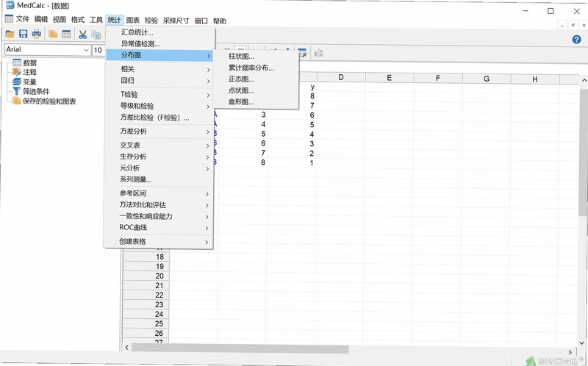Open the 窗口 menu
The width and height of the screenshot is (588, 366).
[x=201, y=21]
